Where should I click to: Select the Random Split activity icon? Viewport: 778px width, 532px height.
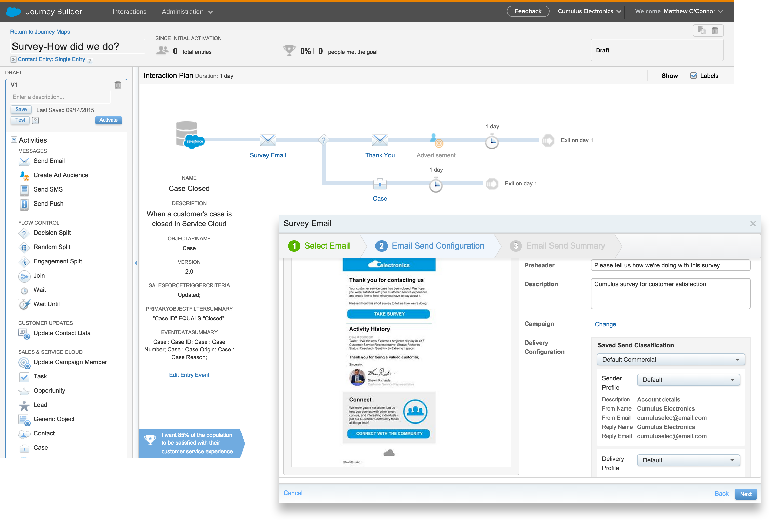pyautogui.click(x=24, y=247)
